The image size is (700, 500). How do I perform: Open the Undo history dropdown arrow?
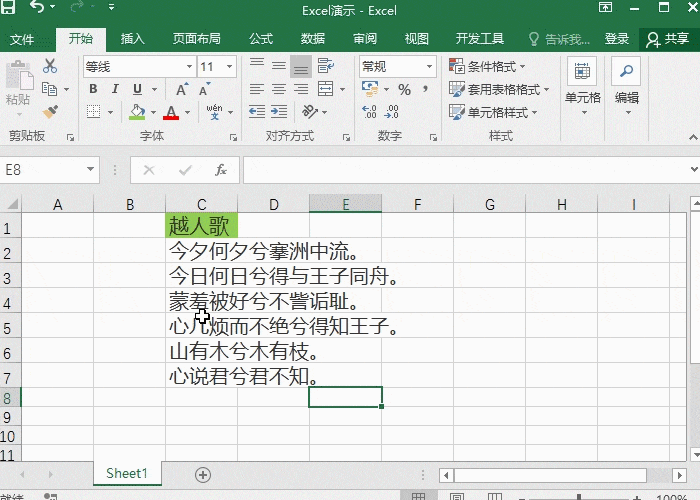[x=53, y=7]
